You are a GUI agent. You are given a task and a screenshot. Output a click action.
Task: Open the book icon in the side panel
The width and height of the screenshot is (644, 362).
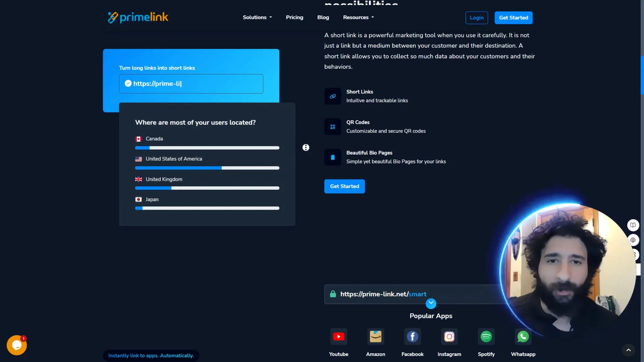tap(633, 225)
